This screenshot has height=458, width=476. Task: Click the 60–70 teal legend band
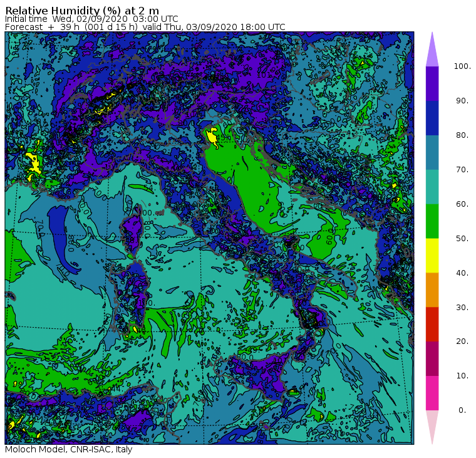[432, 187]
